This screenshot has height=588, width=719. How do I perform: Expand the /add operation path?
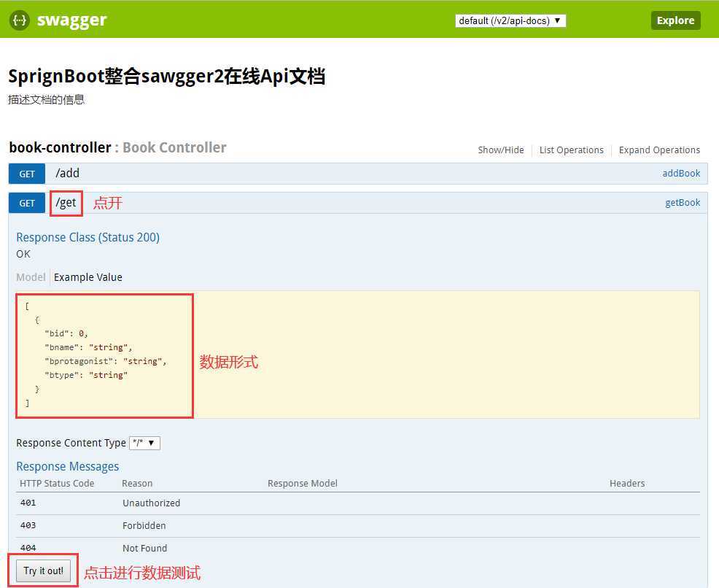click(67, 173)
